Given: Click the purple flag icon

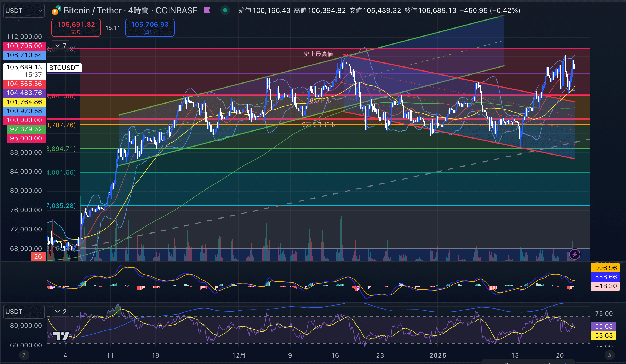Looking at the screenshot, I should (207, 10).
